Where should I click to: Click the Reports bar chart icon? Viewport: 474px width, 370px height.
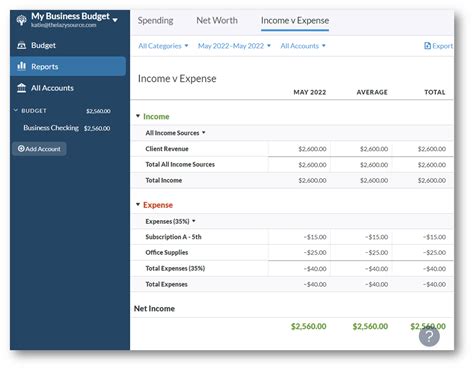[x=22, y=66]
